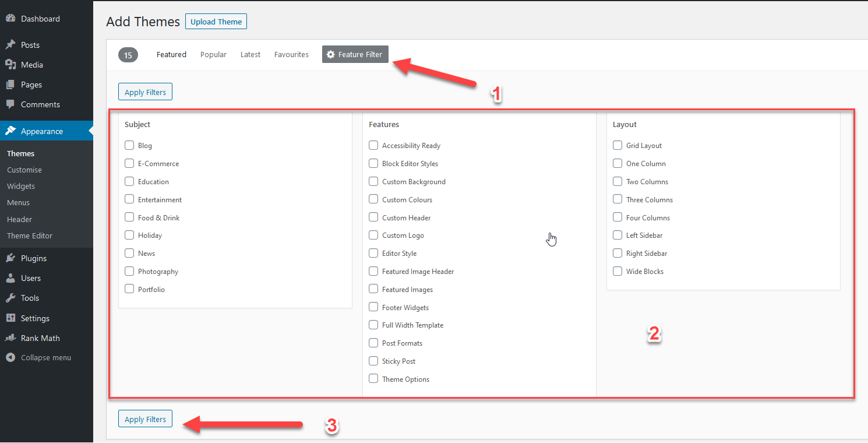Viewport: 868px width, 443px height.
Task: Open the Favourites tab
Action: pos(291,54)
